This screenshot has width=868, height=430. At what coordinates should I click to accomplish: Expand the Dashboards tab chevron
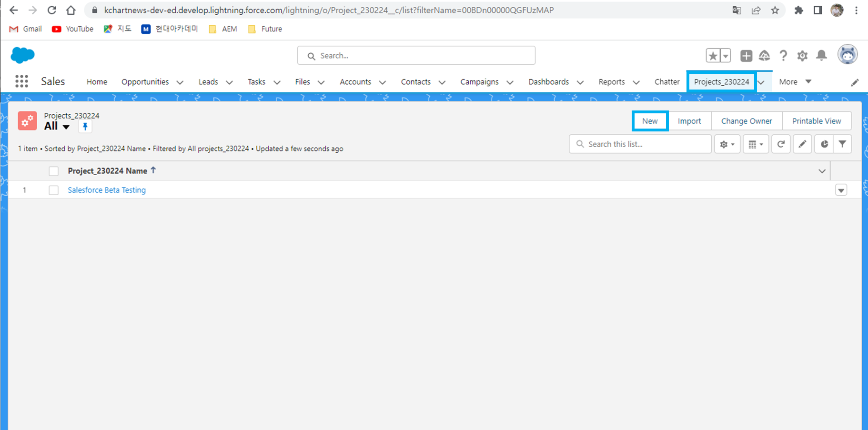(580, 82)
